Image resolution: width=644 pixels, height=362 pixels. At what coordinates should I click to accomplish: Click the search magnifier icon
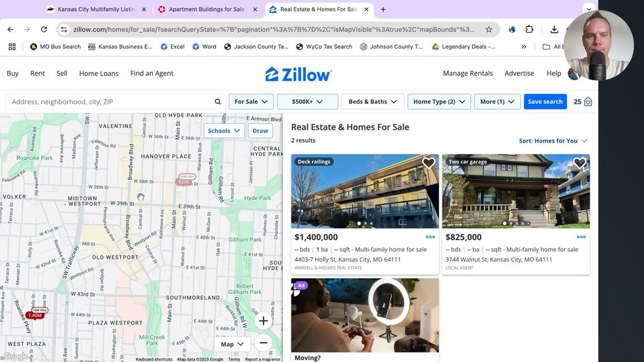(x=218, y=102)
